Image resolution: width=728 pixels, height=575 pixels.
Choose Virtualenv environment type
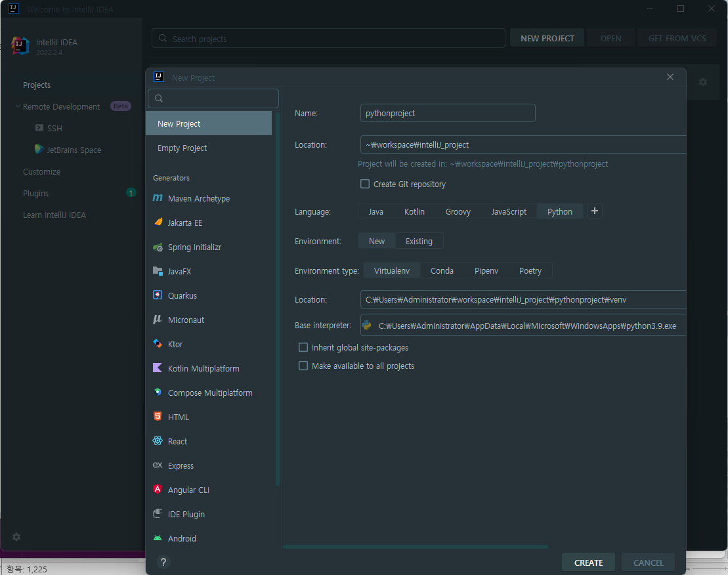pyautogui.click(x=392, y=270)
